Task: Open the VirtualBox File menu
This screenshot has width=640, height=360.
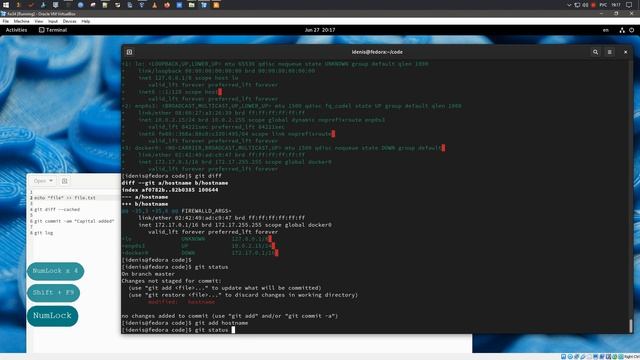Action: tap(5, 21)
